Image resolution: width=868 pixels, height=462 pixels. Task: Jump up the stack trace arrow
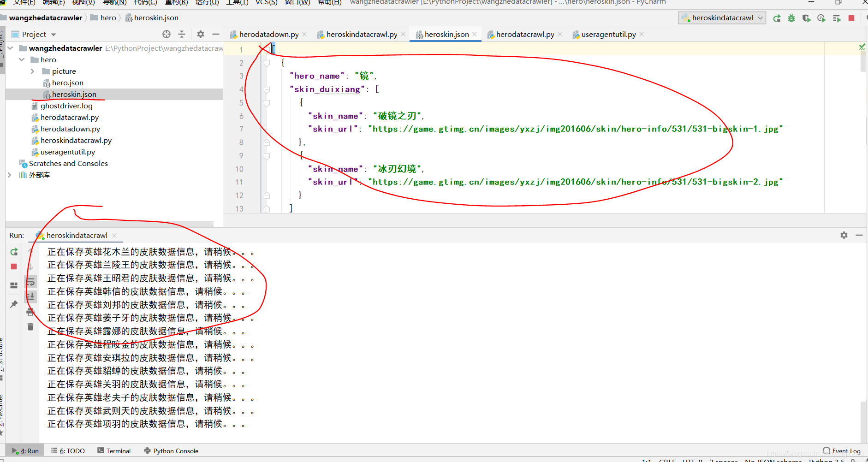click(x=30, y=252)
